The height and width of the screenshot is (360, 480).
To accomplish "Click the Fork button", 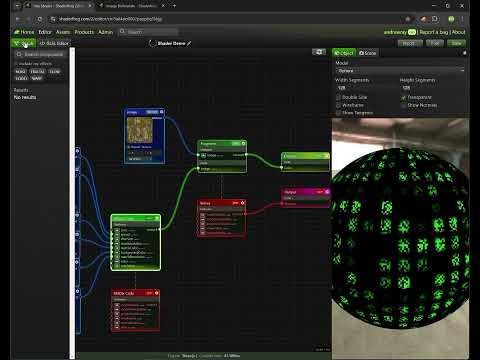I will pos(435,43).
